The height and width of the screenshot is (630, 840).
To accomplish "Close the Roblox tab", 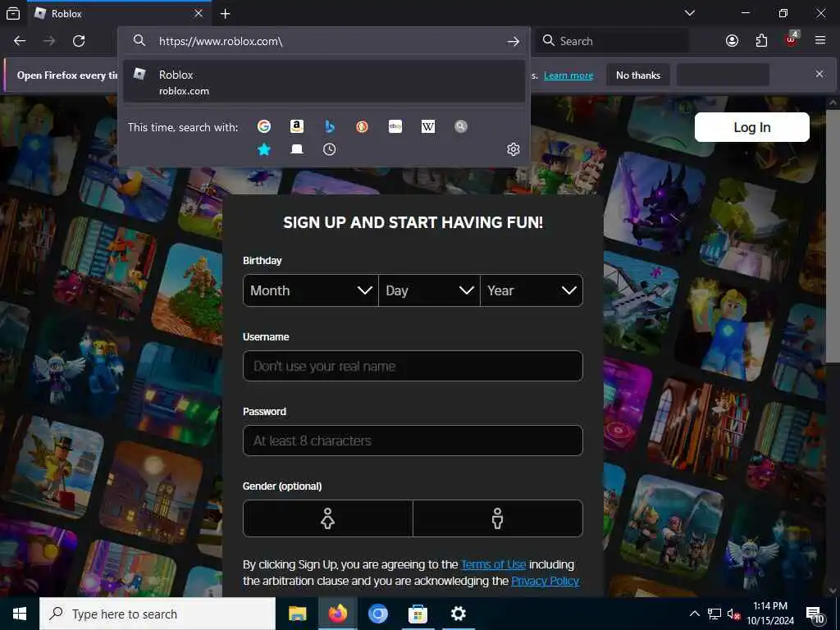I will pos(199,13).
